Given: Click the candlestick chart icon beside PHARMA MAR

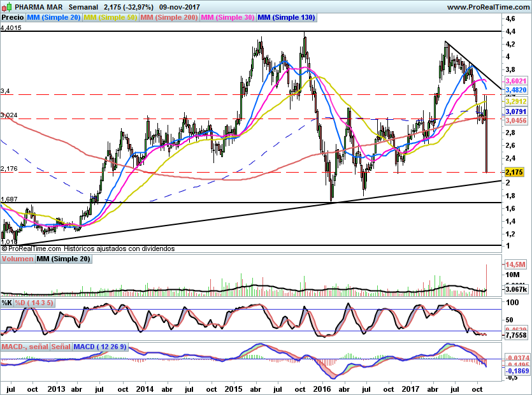Looking at the screenshot, I should [6, 6].
